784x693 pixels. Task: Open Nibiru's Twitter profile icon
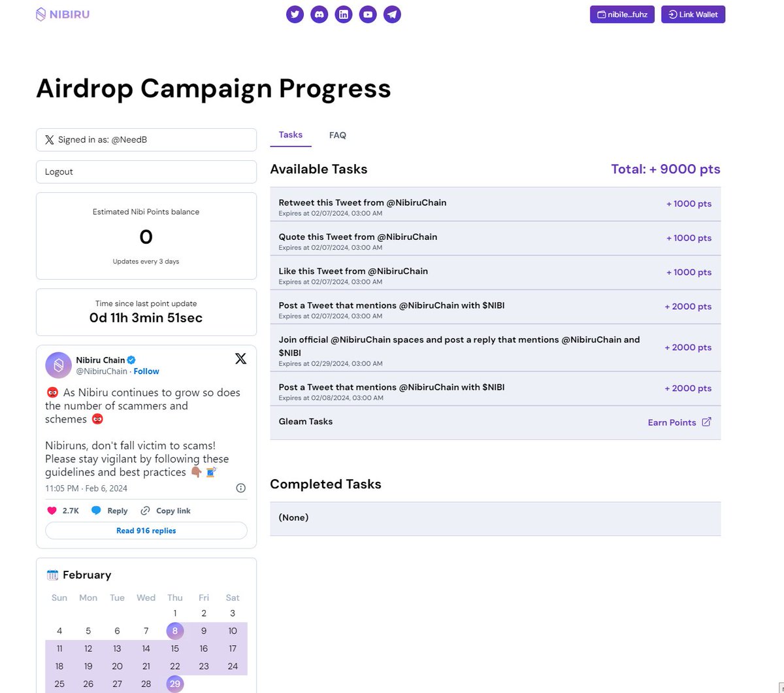(295, 14)
